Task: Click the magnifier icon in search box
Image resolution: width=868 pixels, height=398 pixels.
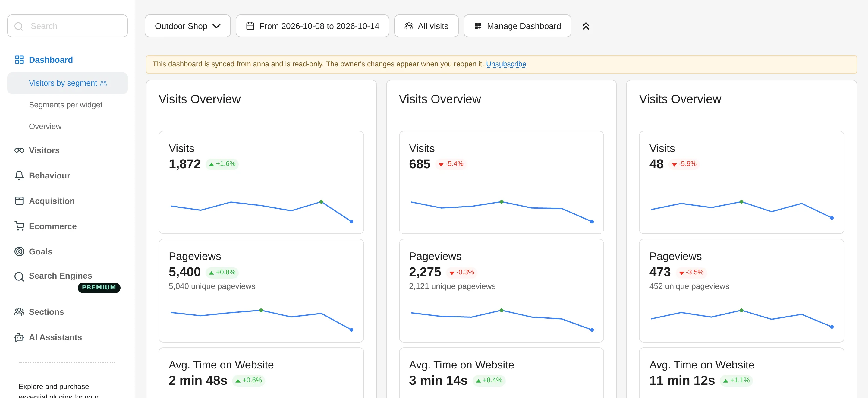Action: click(19, 26)
